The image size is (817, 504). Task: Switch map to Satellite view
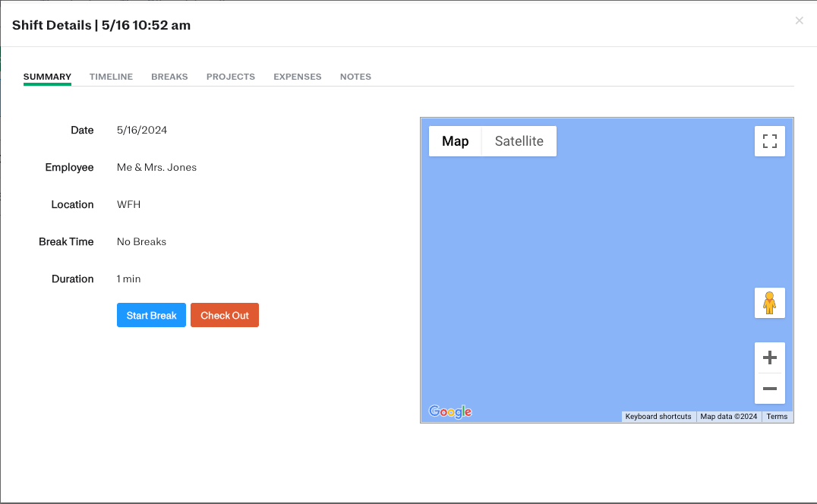(x=519, y=141)
